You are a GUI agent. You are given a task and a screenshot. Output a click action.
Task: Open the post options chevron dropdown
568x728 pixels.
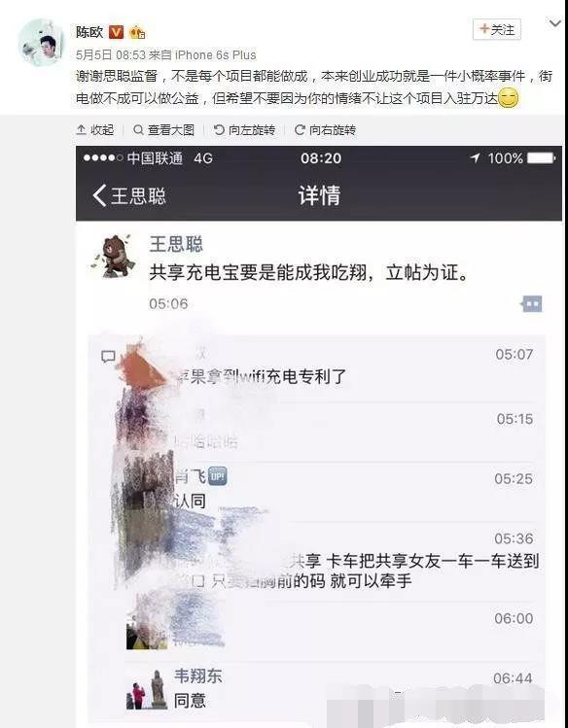[555, 23]
